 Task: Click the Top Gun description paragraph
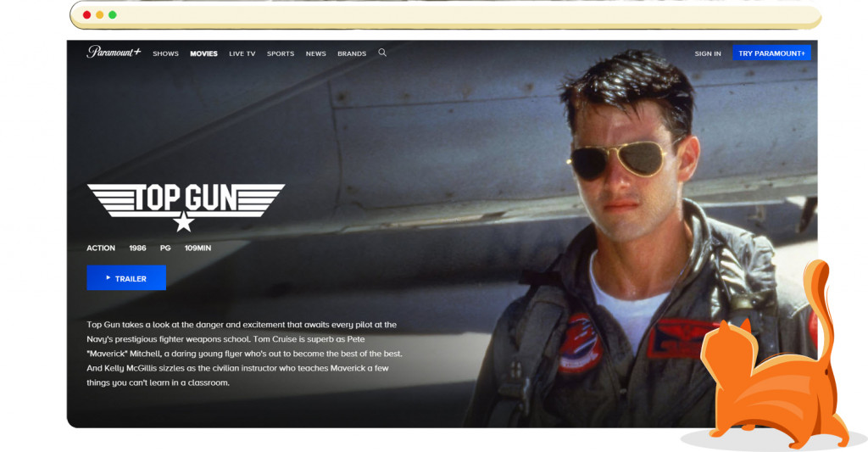[x=244, y=354]
